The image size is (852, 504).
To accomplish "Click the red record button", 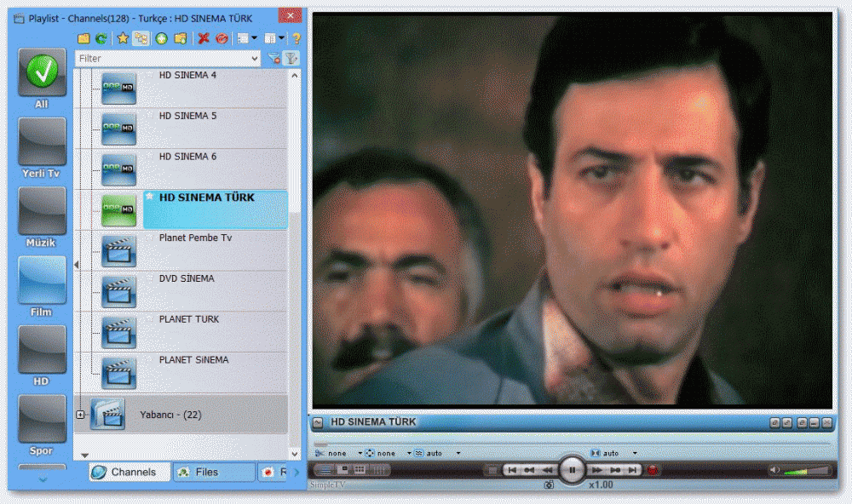I will click(653, 470).
